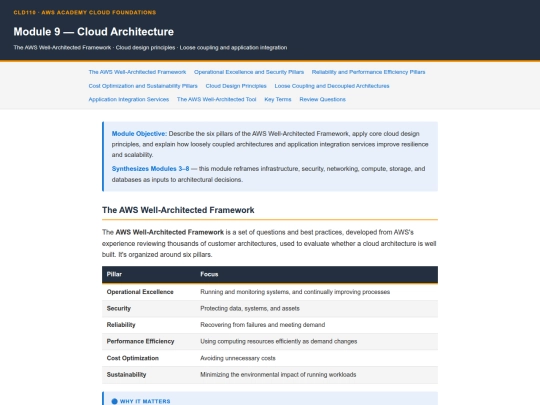Open Reliability and Performance Efficiency Pillars link
The height and width of the screenshot is (405, 540).
click(x=368, y=72)
